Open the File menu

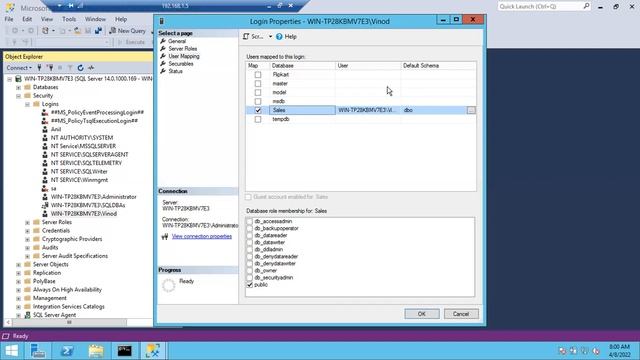coord(9,19)
